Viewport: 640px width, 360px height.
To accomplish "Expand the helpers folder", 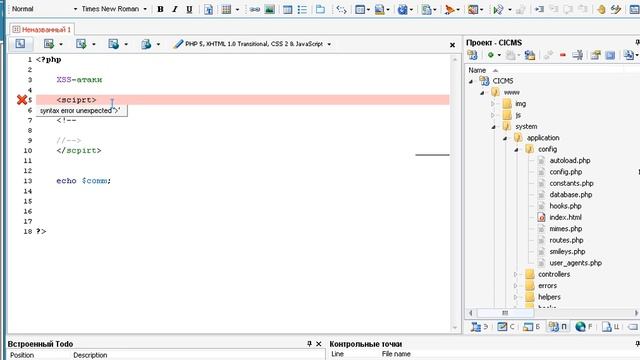I will [516, 297].
